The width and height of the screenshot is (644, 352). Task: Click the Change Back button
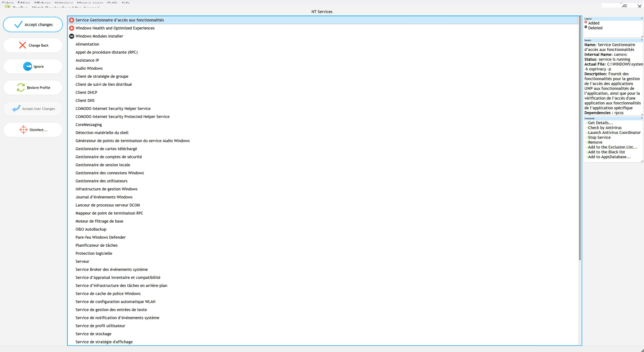click(x=33, y=45)
